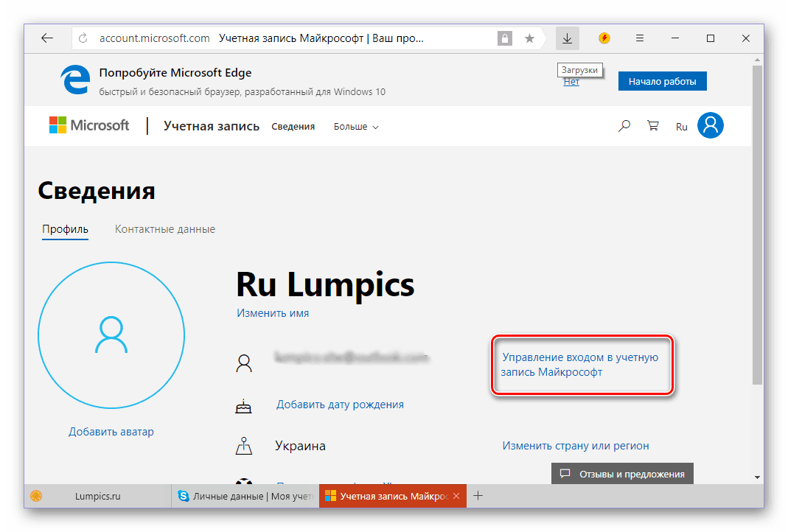Click the address bar URL field
Viewport: 788px width, 532px height.
pyautogui.click(x=295, y=38)
